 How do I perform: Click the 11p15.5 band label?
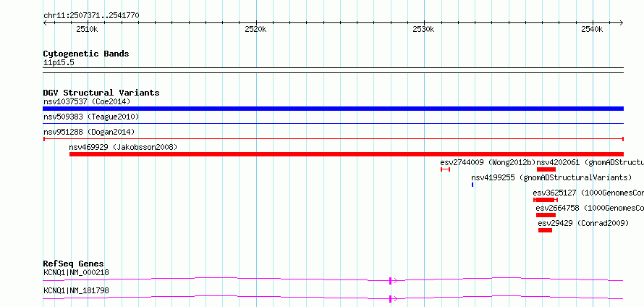tap(59, 63)
